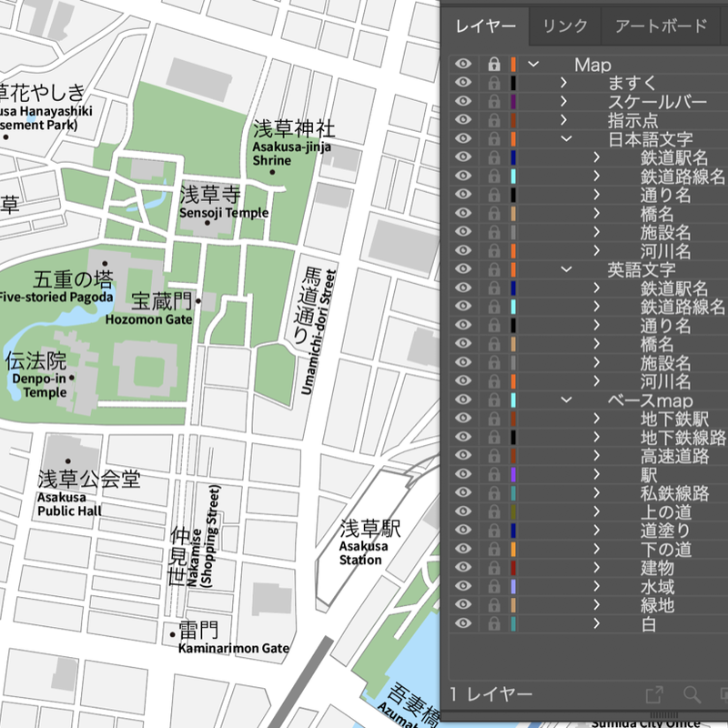Click the lock icon of the スケールバー layer
The height and width of the screenshot is (728, 728).
[x=494, y=101]
